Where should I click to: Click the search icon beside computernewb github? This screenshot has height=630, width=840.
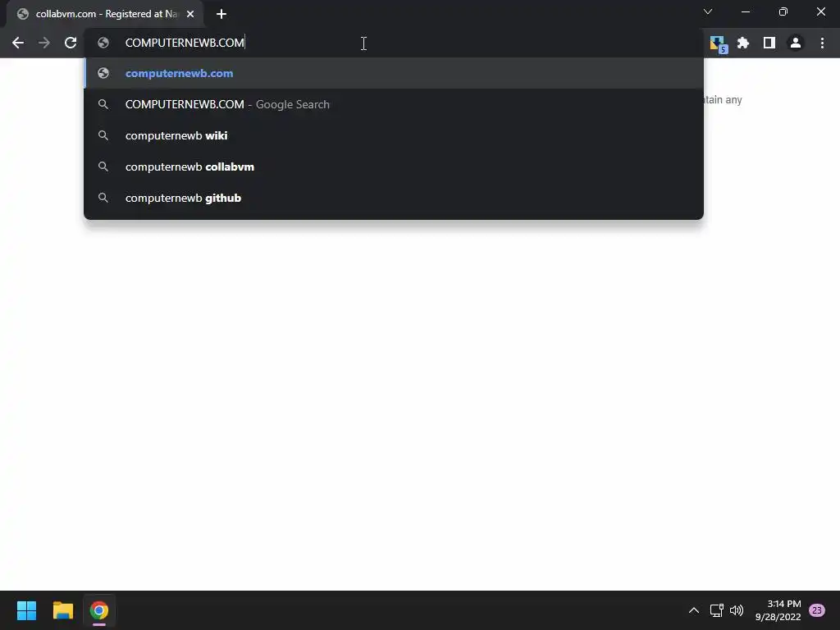103,198
